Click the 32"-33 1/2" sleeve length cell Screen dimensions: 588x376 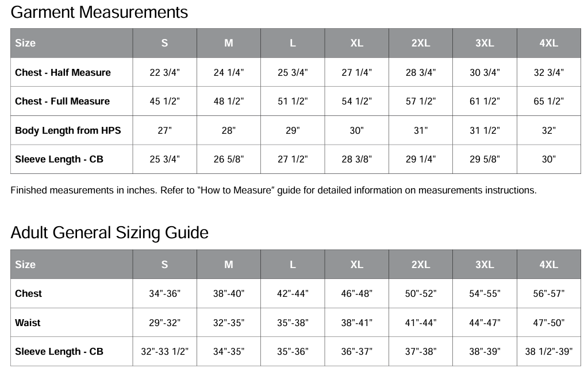(x=164, y=351)
